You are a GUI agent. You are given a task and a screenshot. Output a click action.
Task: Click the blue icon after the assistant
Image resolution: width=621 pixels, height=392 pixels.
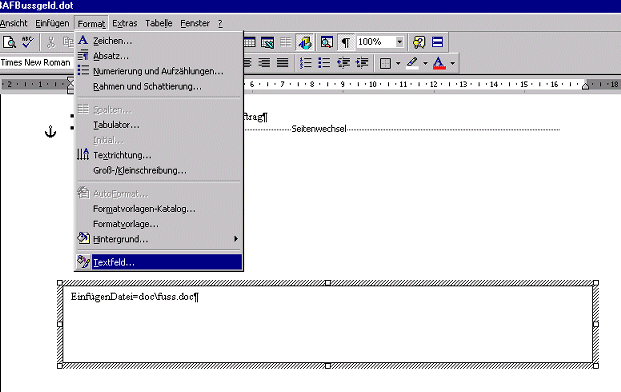click(438, 42)
